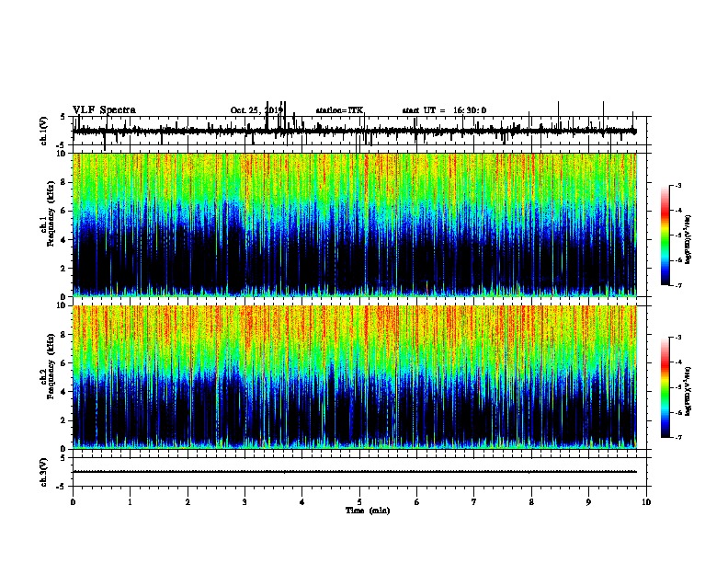Select the "start UT = 16:30:0" text
This screenshot has width=728, height=563.
click(444, 110)
